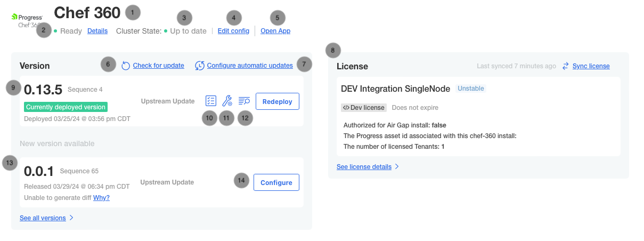
Task: Open the Edit config link
Action: (233, 31)
